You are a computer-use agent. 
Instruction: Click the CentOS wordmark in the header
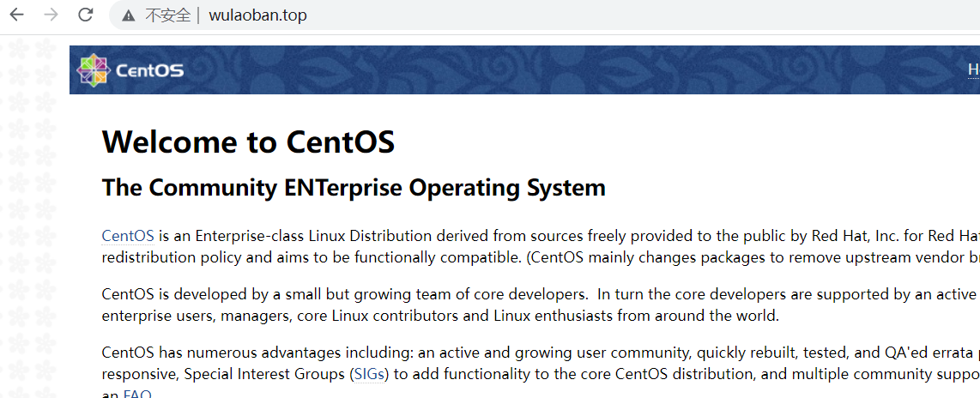[x=149, y=70]
